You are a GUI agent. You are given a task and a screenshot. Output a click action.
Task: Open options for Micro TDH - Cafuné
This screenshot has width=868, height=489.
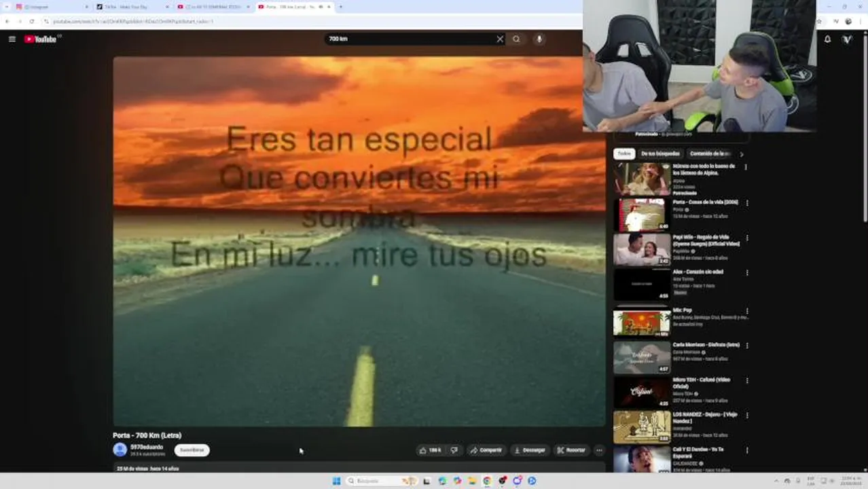click(x=747, y=381)
